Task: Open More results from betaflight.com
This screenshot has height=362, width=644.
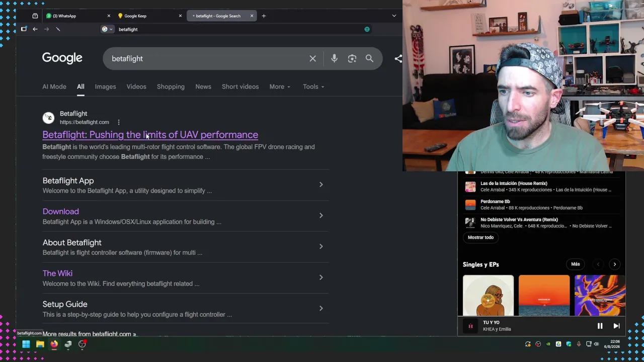Action: [90, 334]
